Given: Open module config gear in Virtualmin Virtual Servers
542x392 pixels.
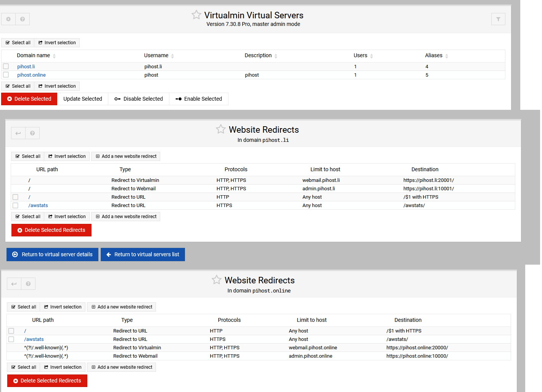Looking at the screenshot, I should (x=8, y=19).
